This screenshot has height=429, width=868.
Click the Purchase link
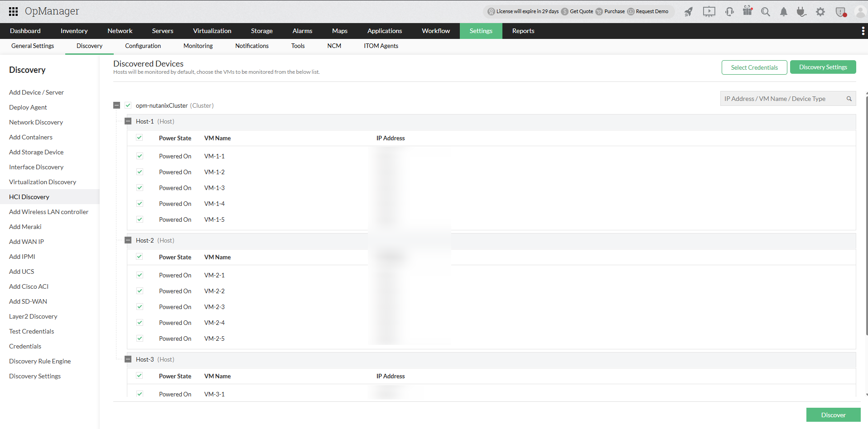[x=614, y=12]
